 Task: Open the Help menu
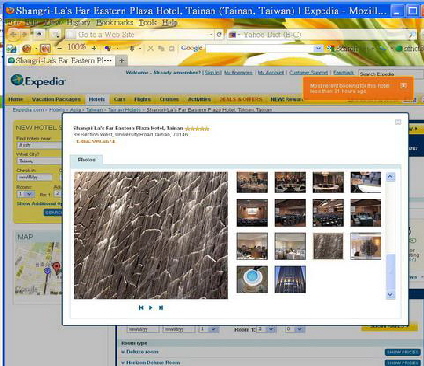point(170,23)
